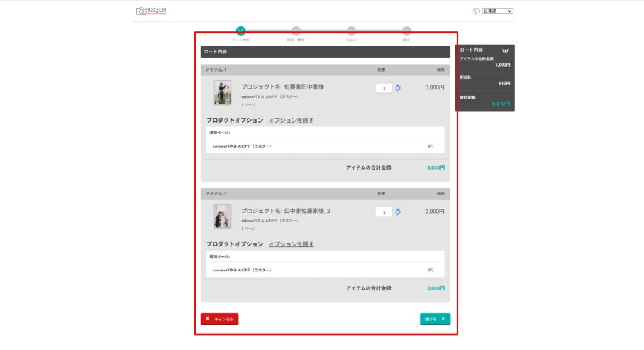This screenshot has width=644, height=350.
Task: Click the shopping cart icon in summary panel
Action: pyautogui.click(x=505, y=51)
